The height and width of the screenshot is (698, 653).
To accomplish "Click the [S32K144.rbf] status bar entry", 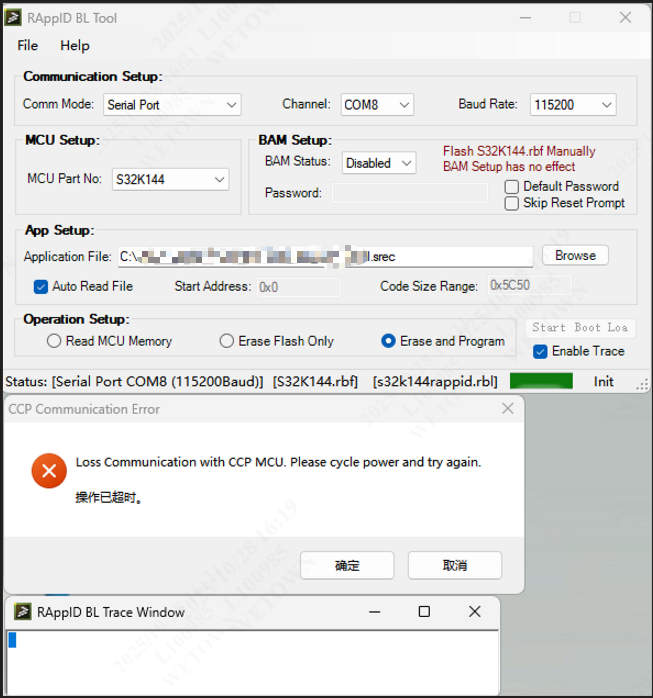I will [315, 381].
